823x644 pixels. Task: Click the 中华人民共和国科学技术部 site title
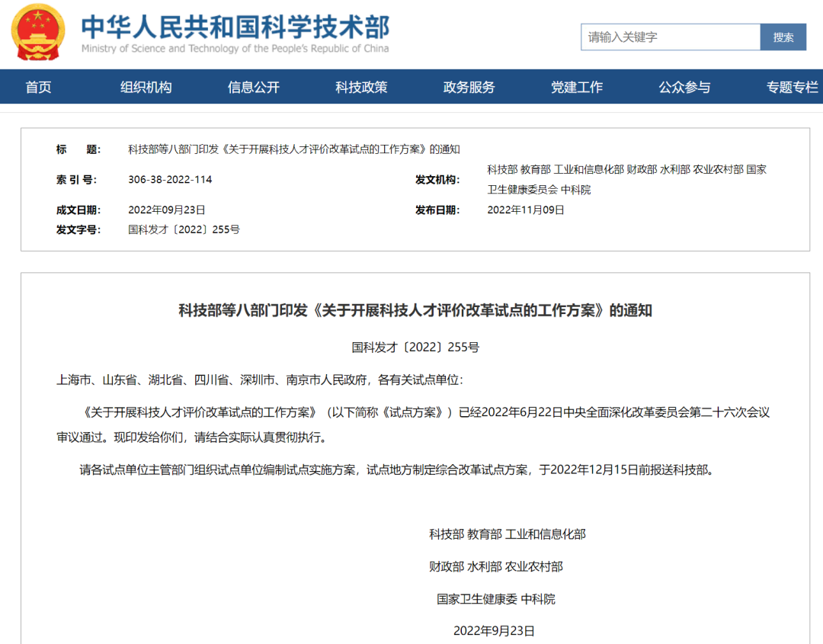pyautogui.click(x=235, y=28)
